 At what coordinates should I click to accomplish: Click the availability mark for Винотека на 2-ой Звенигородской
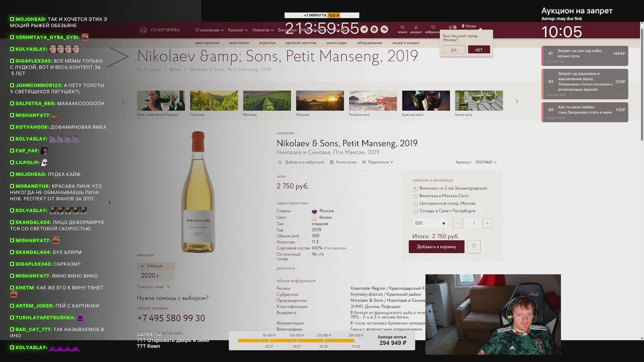click(415, 189)
